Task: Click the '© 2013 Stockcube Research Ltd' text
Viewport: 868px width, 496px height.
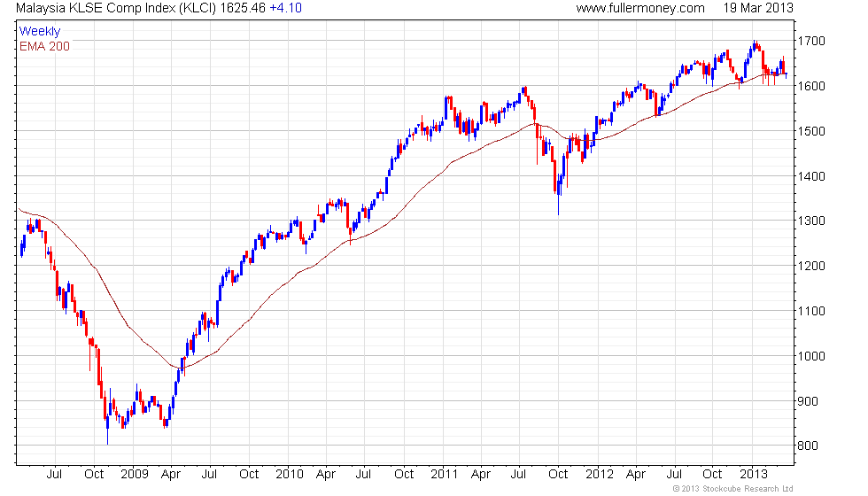Action: tap(733, 489)
